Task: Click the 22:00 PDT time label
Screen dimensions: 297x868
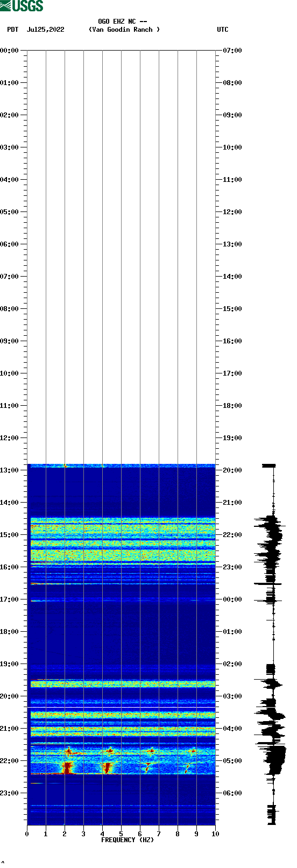Action: click(x=10, y=761)
